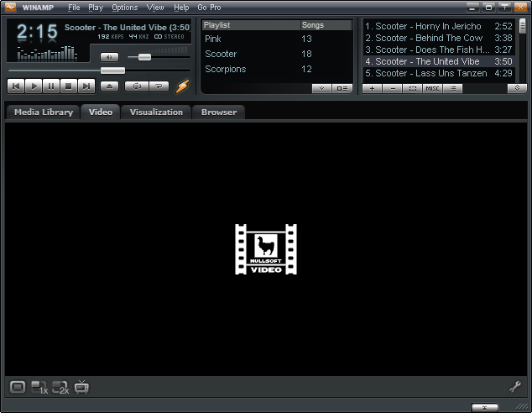Select the Video tab
532x413 pixels.
click(x=101, y=112)
